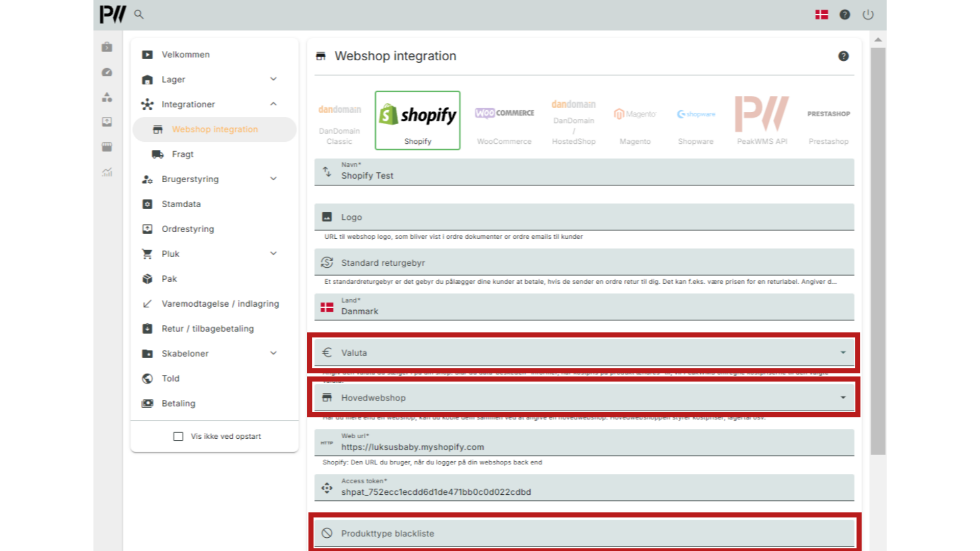
Task: Click the store icon beside Hovedwebshop
Action: [x=327, y=397]
